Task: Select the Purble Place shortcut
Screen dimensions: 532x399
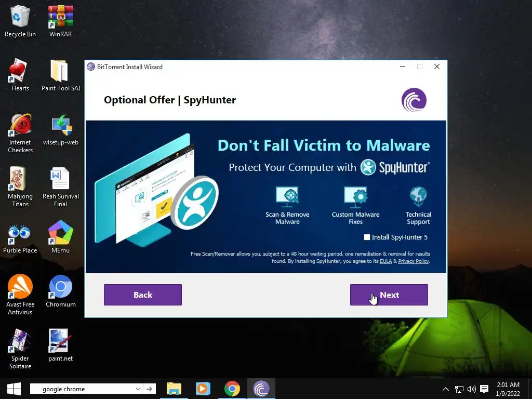Action: coord(20,237)
